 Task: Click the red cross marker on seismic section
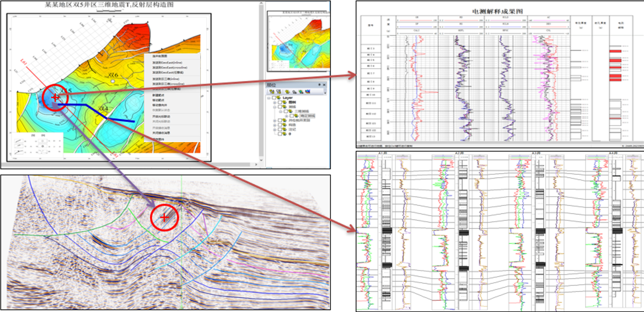(164, 218)
